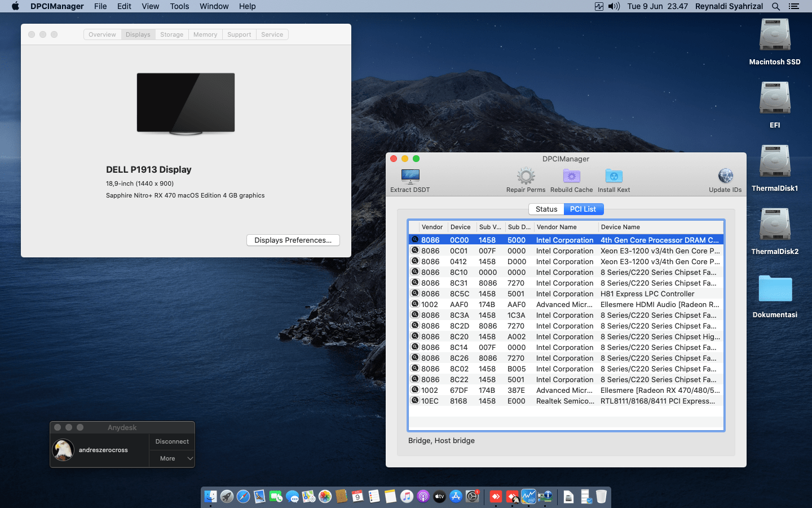Viewport: 812px width, 508px height.
Task: Click the Extract DSDT toolbar icon
Action: tap(410, 177)
